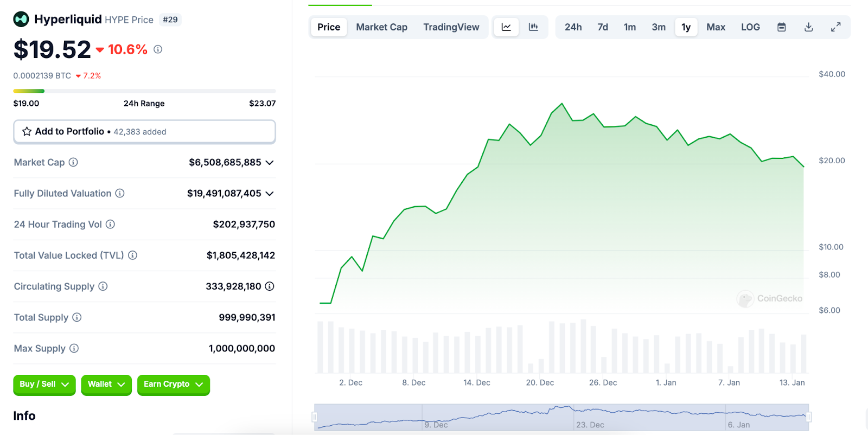Expand chart to fullscreen

tap(836, 27)
